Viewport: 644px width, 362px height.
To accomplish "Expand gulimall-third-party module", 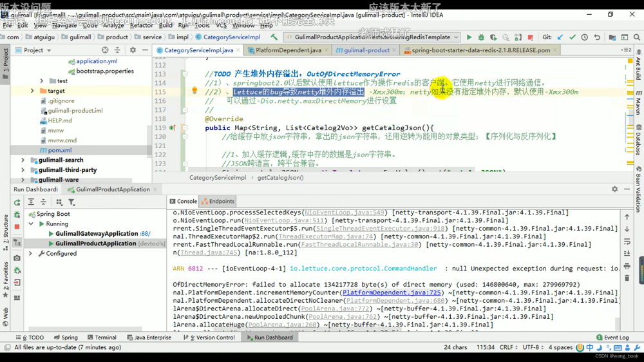I will click(x=23, y=169).
